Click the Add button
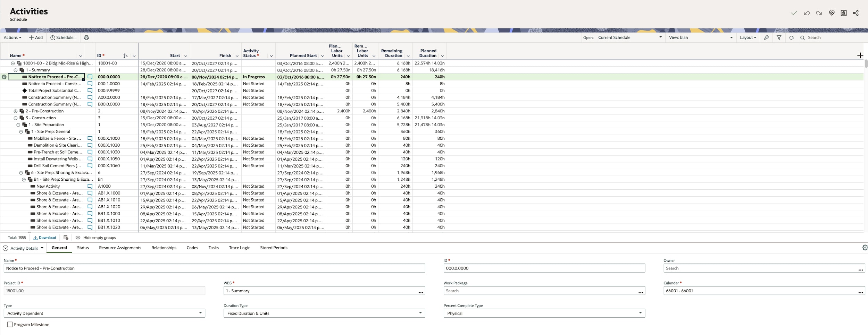 click(x=36, y=37)
